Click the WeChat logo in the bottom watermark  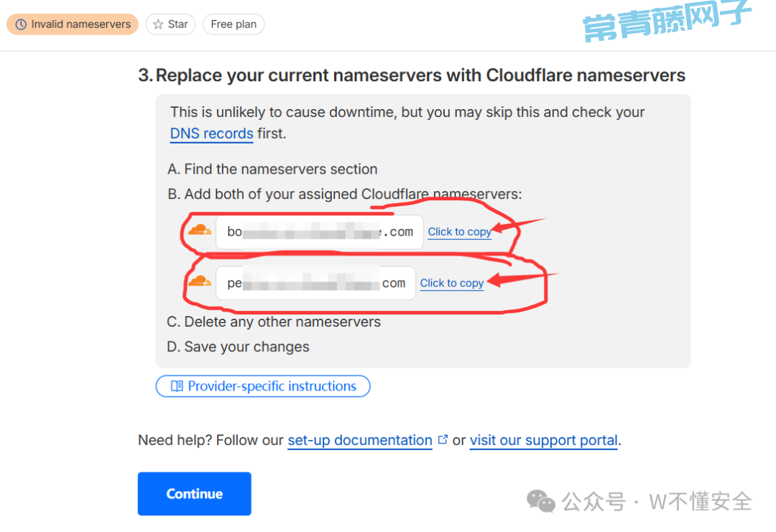point(540,501)
